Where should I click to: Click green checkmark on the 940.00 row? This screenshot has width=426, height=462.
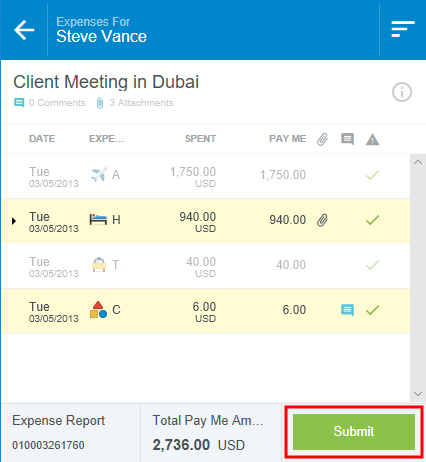coord(372,220)
